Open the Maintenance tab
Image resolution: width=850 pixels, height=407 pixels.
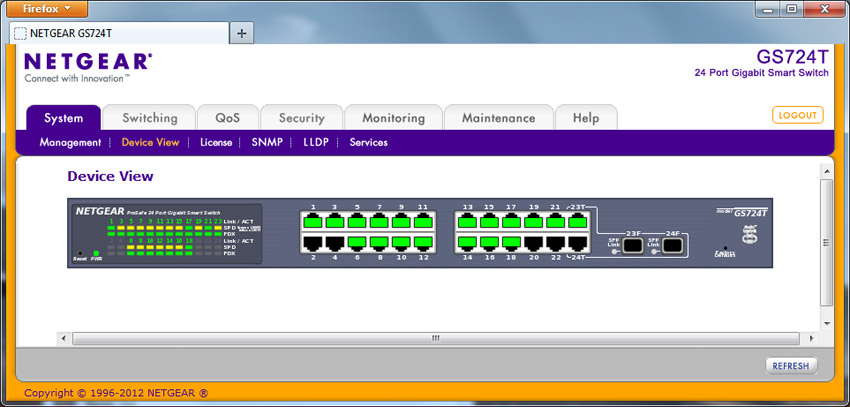click(x=499, y=118)
